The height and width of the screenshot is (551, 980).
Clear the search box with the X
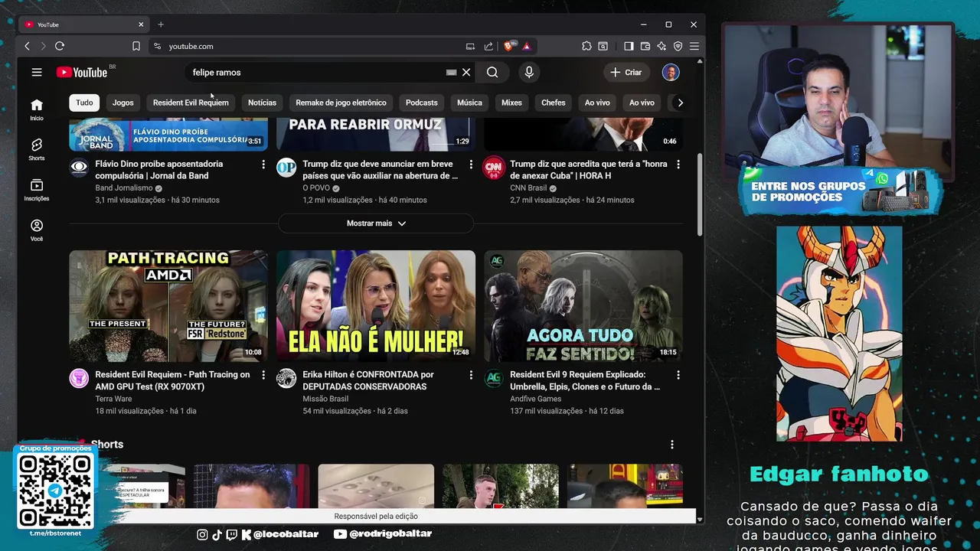(466, 72)
